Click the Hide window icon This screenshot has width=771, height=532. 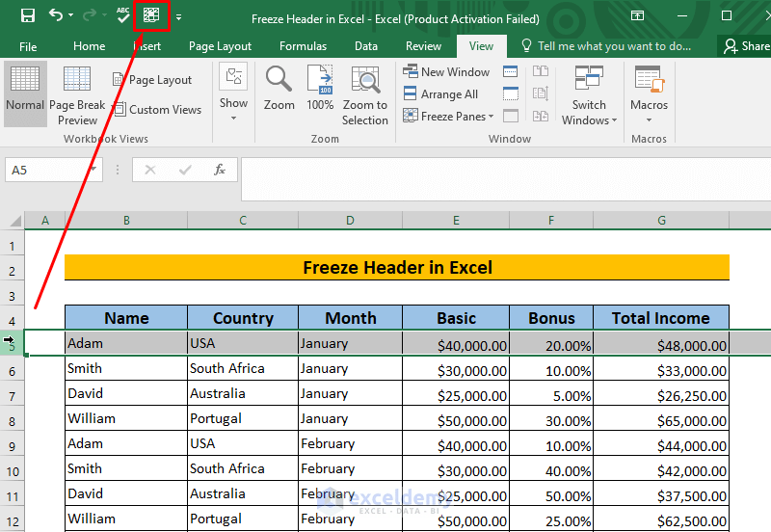[x=511, y=93]
